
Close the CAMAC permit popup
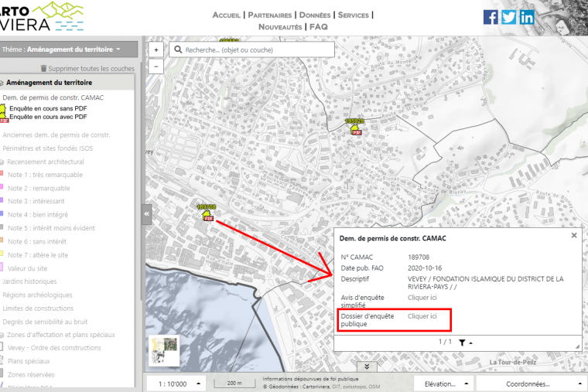pyautogui.click(x=574, y=235)
